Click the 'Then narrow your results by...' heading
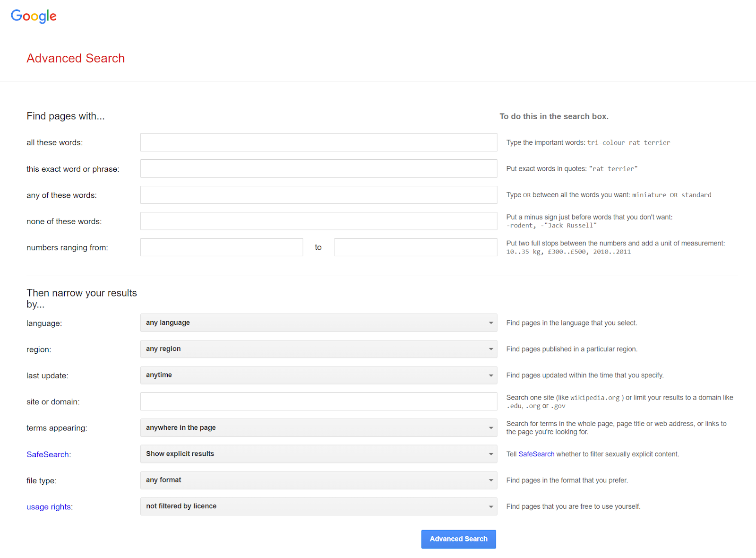 point(82,298)
